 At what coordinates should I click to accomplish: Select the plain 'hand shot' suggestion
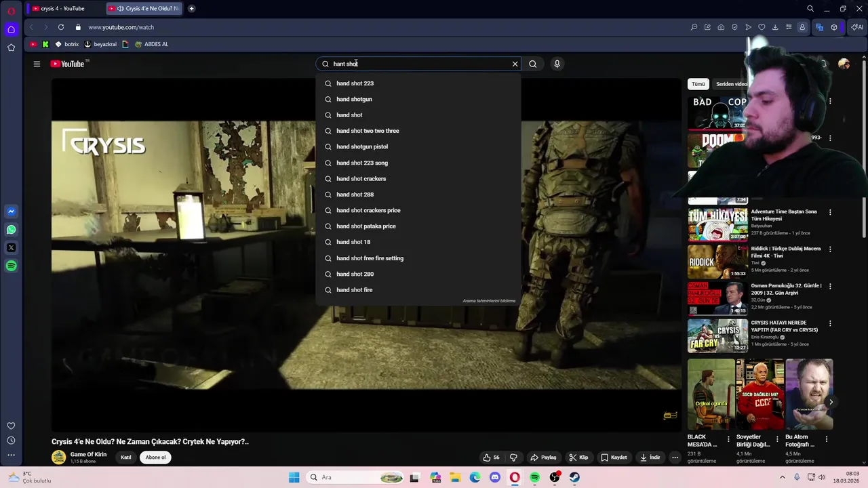[418, 115]
